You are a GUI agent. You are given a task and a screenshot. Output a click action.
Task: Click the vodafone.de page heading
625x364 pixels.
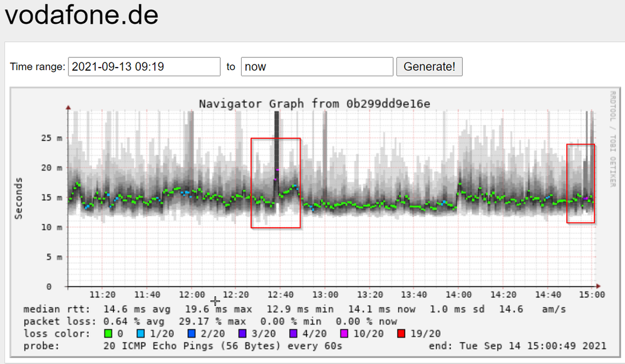pos(81,15)
